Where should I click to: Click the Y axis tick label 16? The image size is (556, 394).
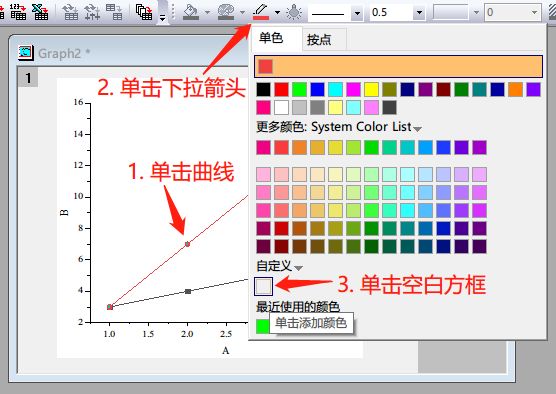click(x=78, y=102)
